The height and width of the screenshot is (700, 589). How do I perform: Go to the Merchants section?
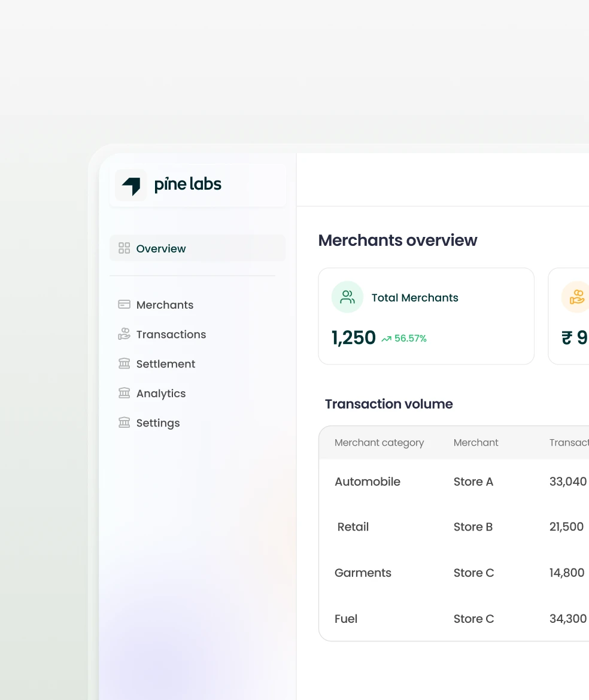[x=165, y=305]
